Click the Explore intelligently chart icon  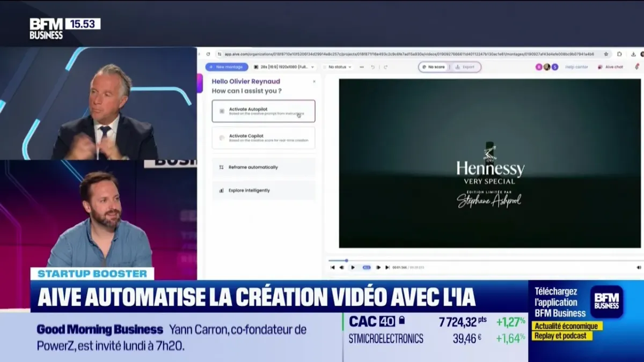coord(222,190)
